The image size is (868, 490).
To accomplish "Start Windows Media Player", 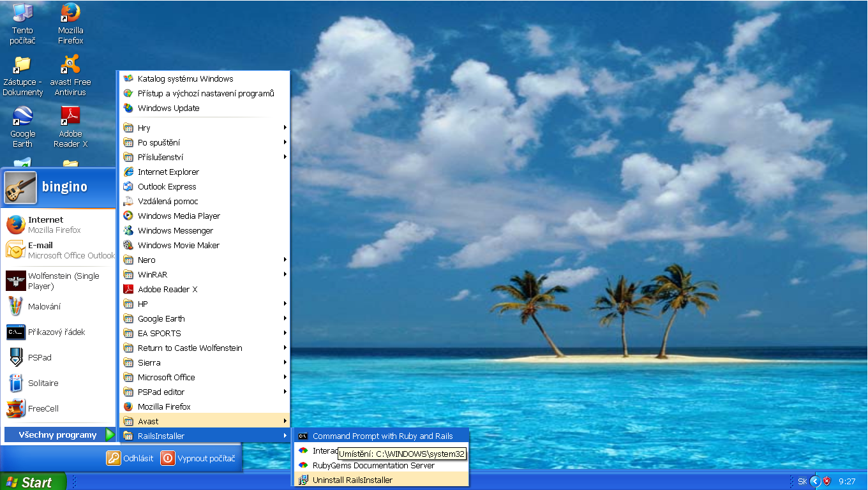I will point(205,216).
